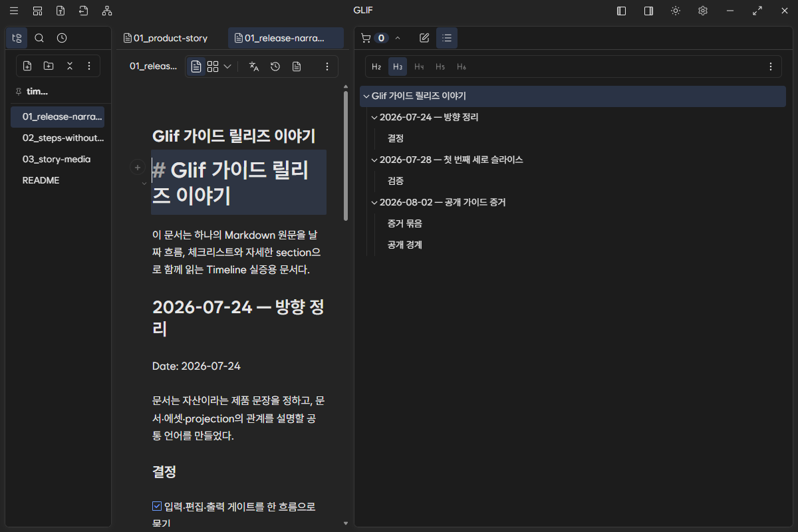The width and height of the screenshot is (798, 532).
Task: Open settings with the gear icon
Action: 703,11
